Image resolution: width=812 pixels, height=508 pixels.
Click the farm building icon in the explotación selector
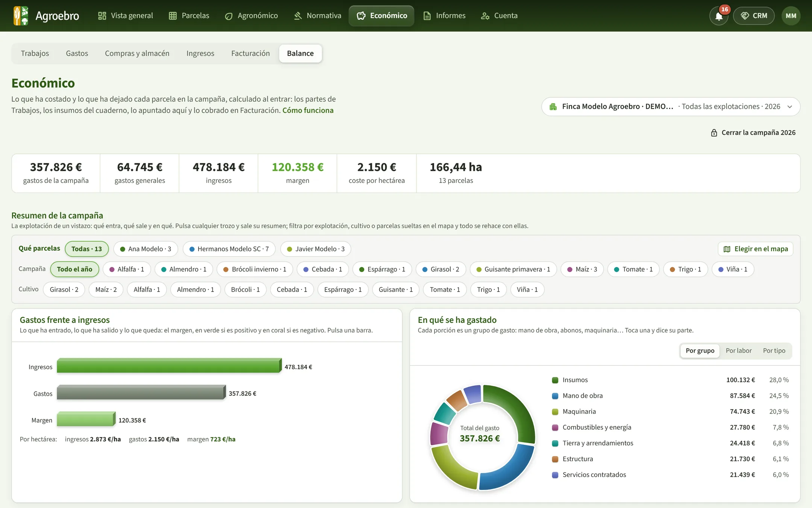click(x=553, y=106)
